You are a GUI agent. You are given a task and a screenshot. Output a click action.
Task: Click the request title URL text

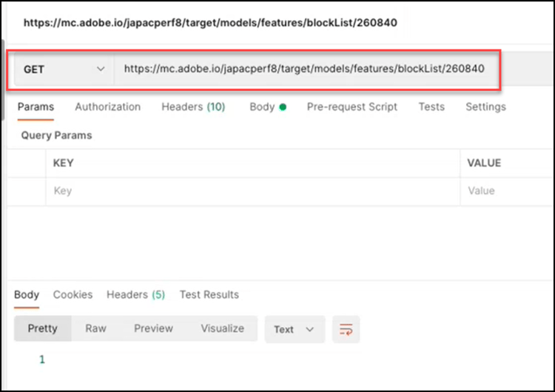210,23
